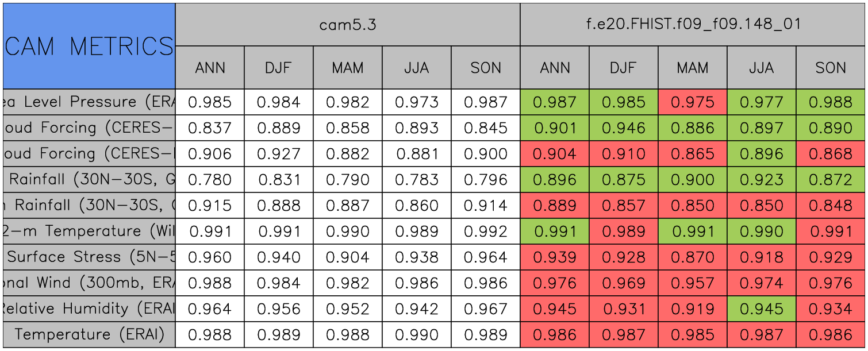Click the green 0.946 cell
The width and height of the screenshot is (868, 351).
pyautogui.click(x=624, y=128)
